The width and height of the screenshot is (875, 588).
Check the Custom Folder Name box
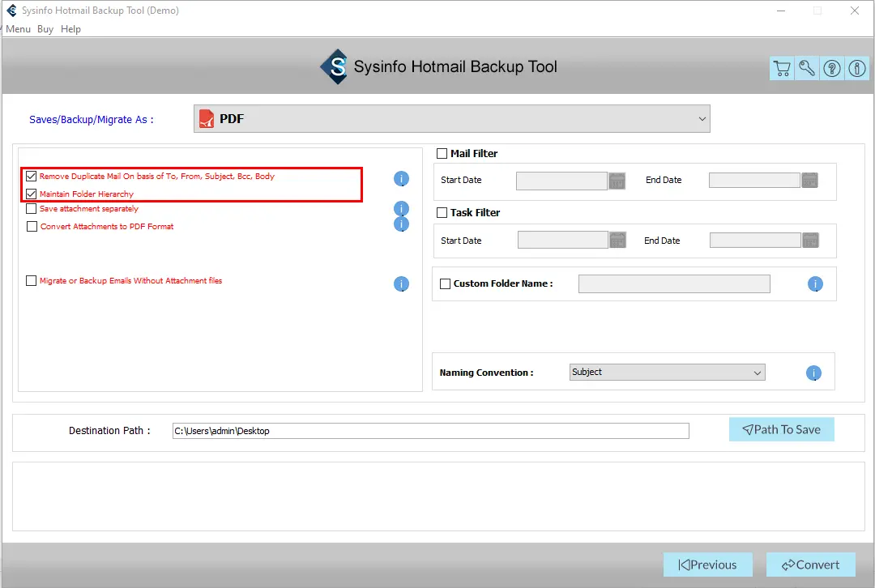[x=446, y=284]
